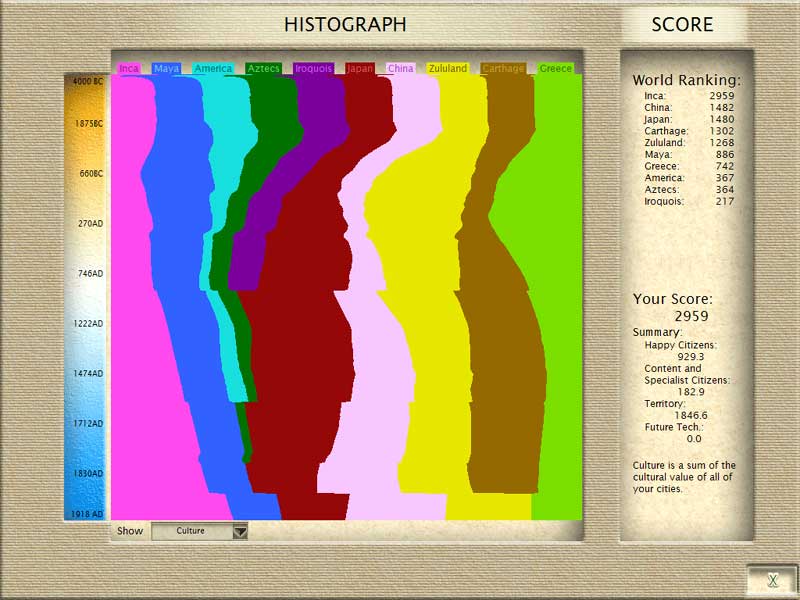Click the Culture combo box field
The width and height of the screenshot is (800, 600).
click(191, 531)
